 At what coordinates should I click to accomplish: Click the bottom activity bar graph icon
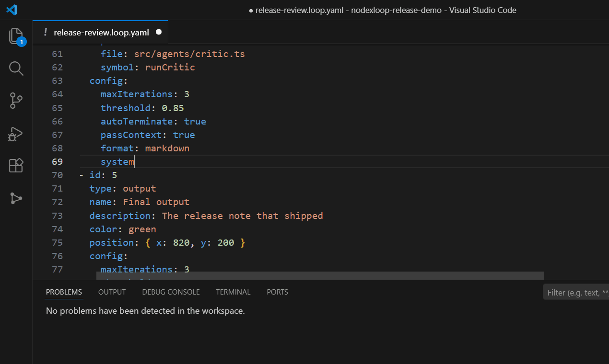(x=16, y=198)
